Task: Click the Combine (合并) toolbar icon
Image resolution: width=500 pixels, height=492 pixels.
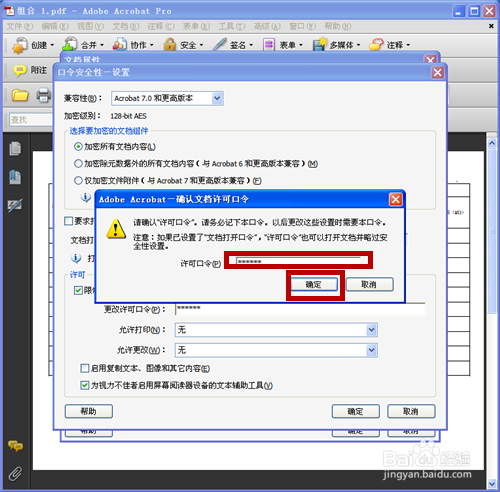Action: (x=70, y=44)
